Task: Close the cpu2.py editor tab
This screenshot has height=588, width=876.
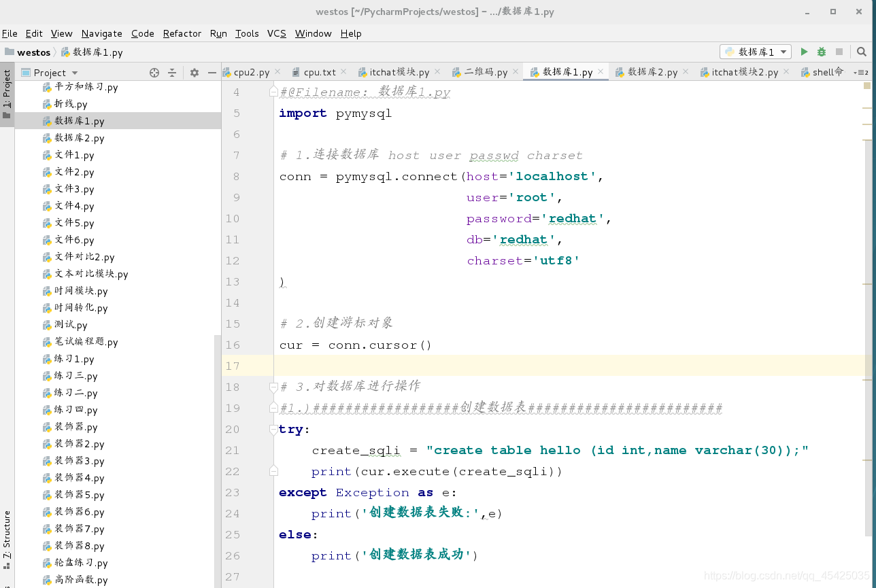Action: point(277,71)
